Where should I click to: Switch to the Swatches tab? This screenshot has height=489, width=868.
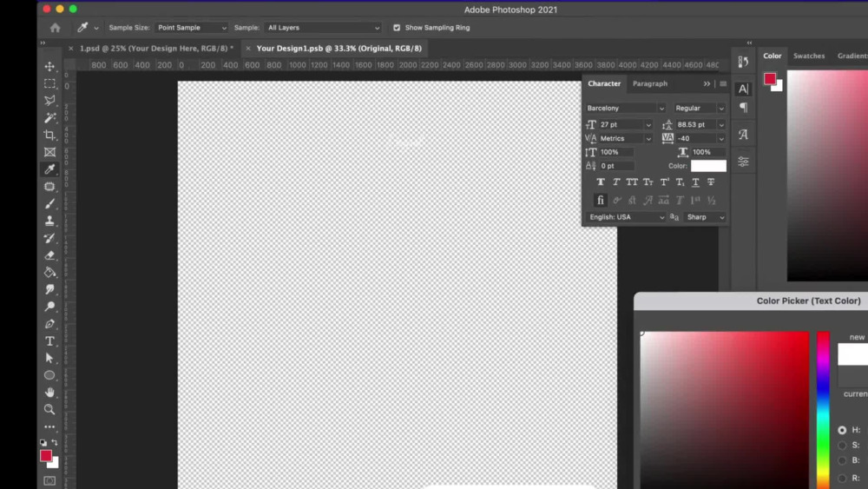coord(809,56)
